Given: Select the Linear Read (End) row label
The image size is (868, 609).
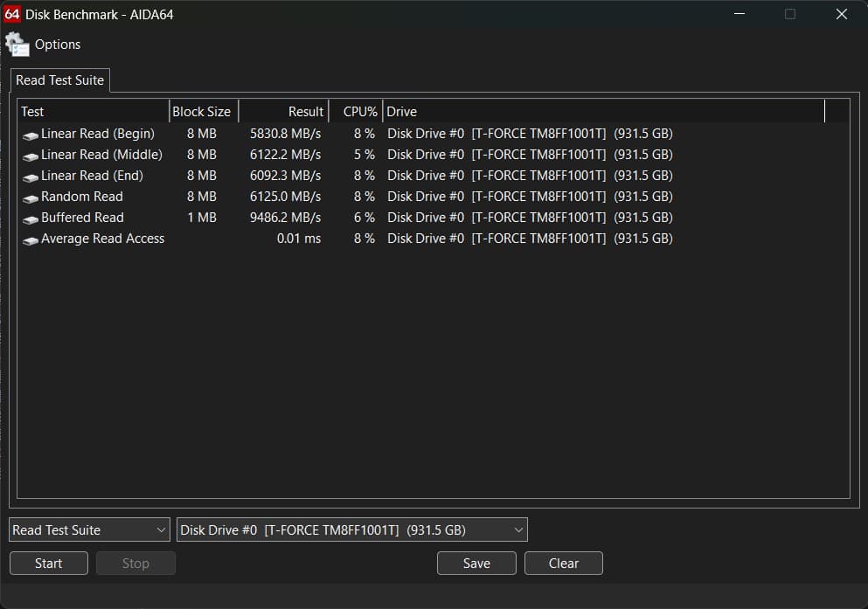Looking at the screenshot, I should pyautogui.click(x=92, y=176).
